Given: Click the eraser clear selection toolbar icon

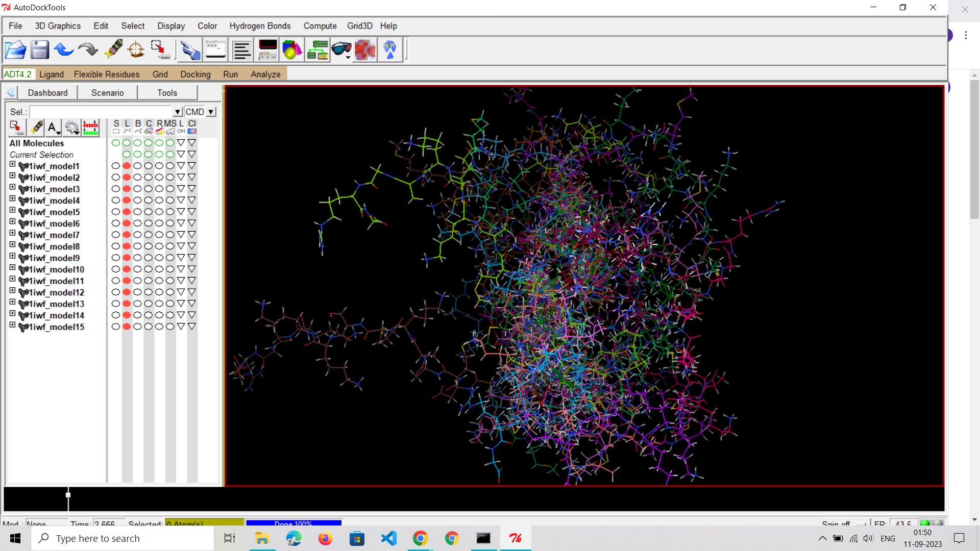Looking at the screenshot, I should click(113, 50).
